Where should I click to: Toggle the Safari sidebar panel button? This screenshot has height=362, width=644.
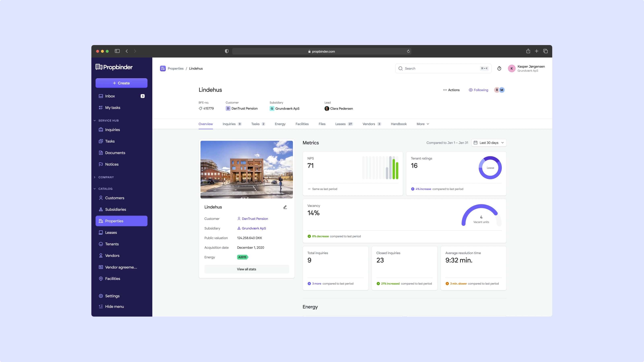pos(117,51)
